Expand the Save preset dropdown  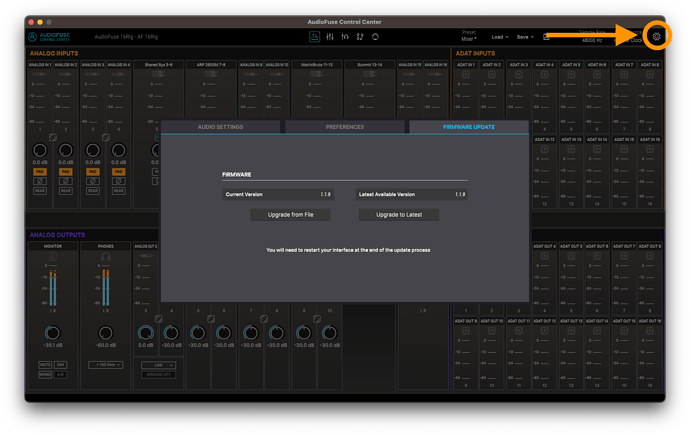pos(525,37)
